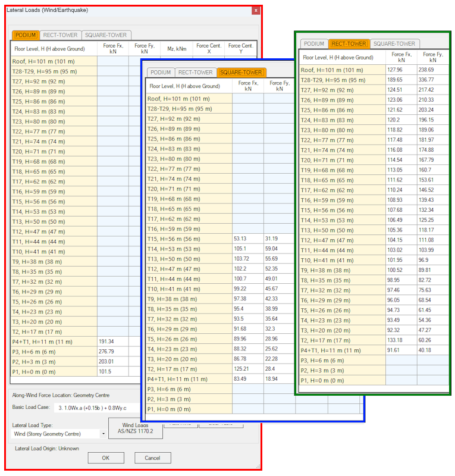Select PODIUM tab in blue-bordered panel
455x476 pixels.
[x=161, y=73]
